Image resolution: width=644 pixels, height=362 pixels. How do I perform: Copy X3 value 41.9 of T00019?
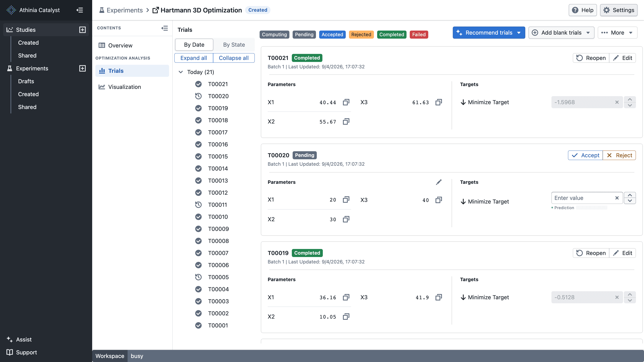pos(439,297)
